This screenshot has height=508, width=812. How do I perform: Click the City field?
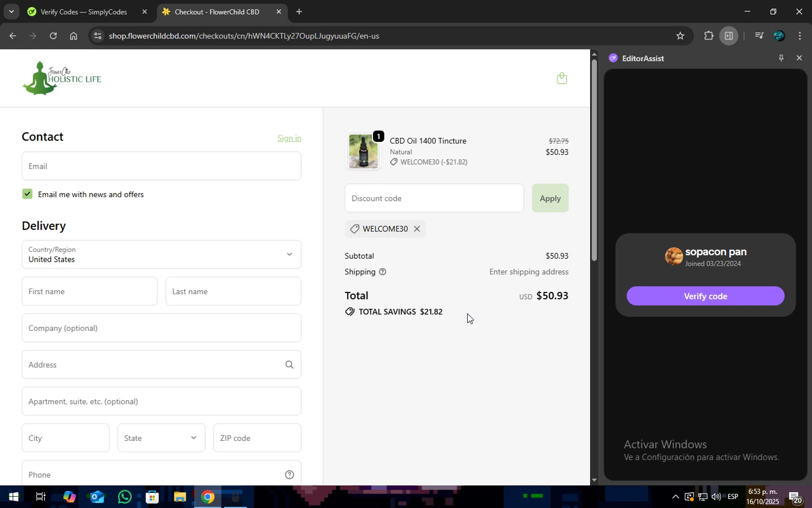(x=66, y=438)
